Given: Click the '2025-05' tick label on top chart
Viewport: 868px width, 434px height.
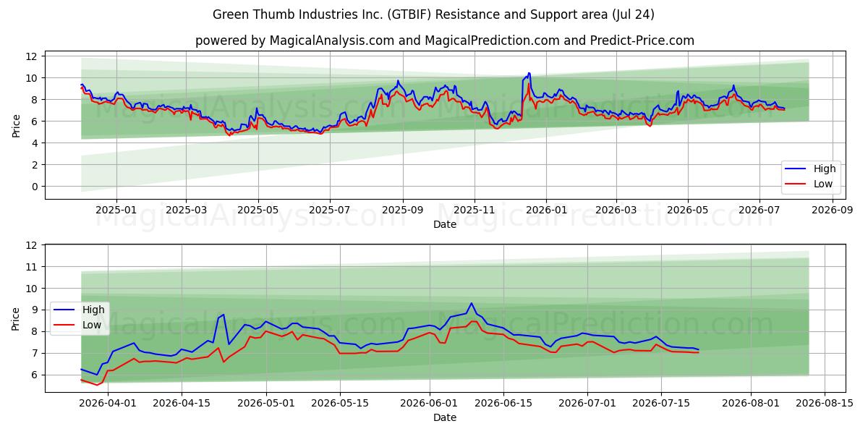Looking at the screenshot, I should tap(258, 209).
